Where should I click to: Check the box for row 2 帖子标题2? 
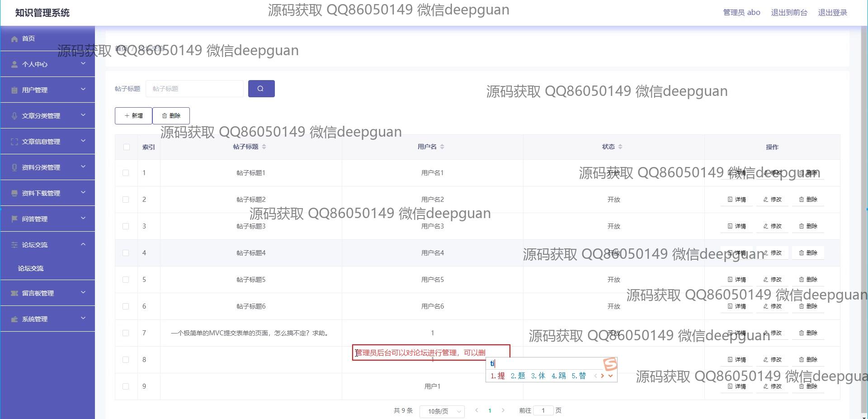point(126,200)
